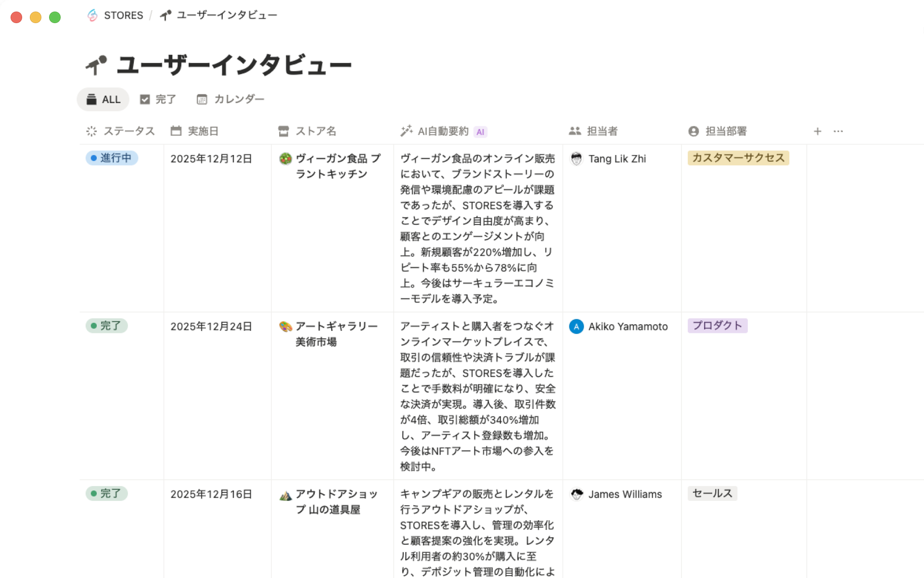
Task: Open the カスタマーサクセス department tag selector
Action: tap(739, 158)
